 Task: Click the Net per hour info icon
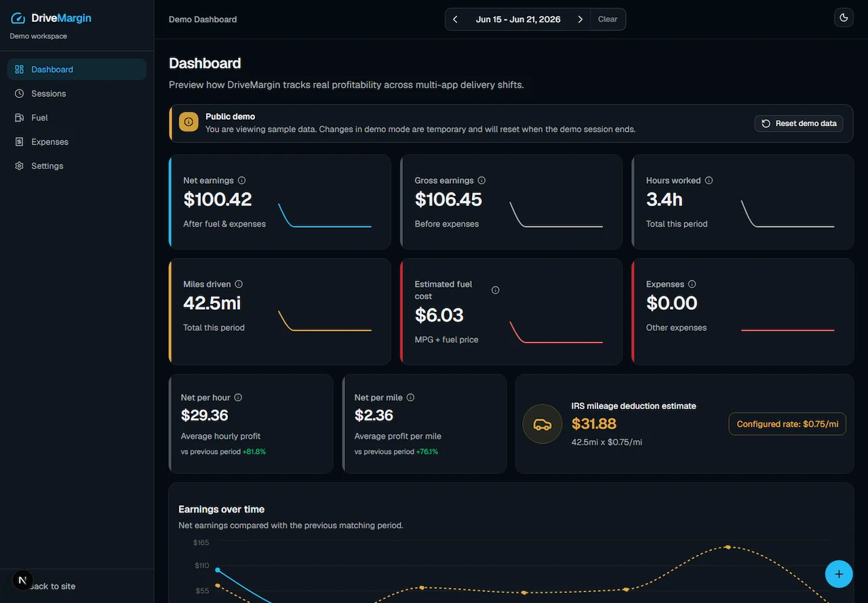pyautogui.click(x=238, y=397)
